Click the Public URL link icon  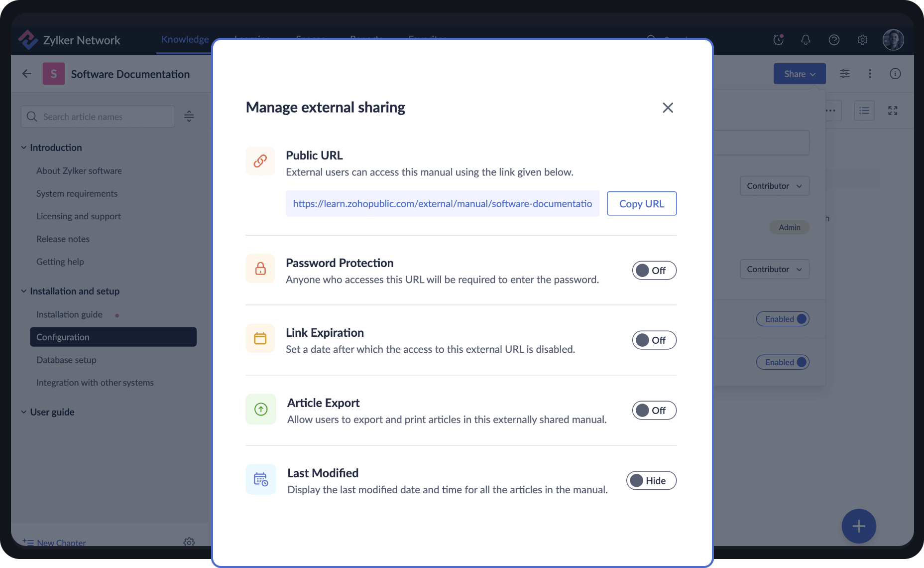260,161
